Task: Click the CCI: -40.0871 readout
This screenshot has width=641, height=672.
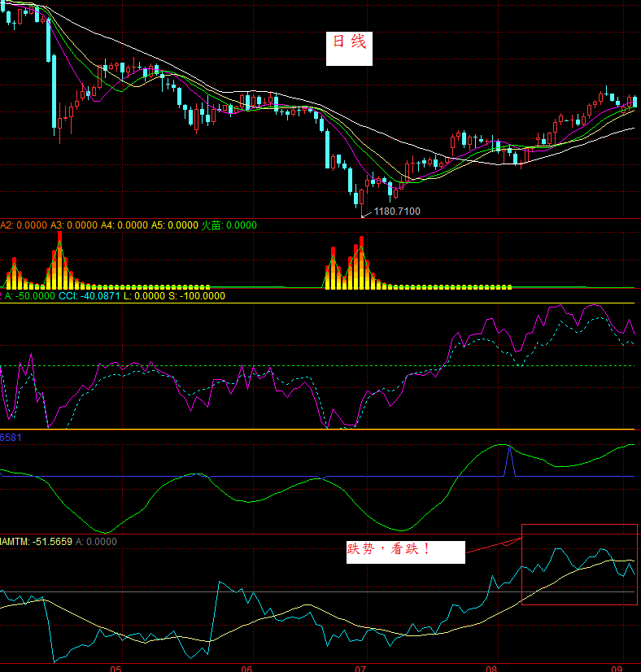Action: [89, 296]
